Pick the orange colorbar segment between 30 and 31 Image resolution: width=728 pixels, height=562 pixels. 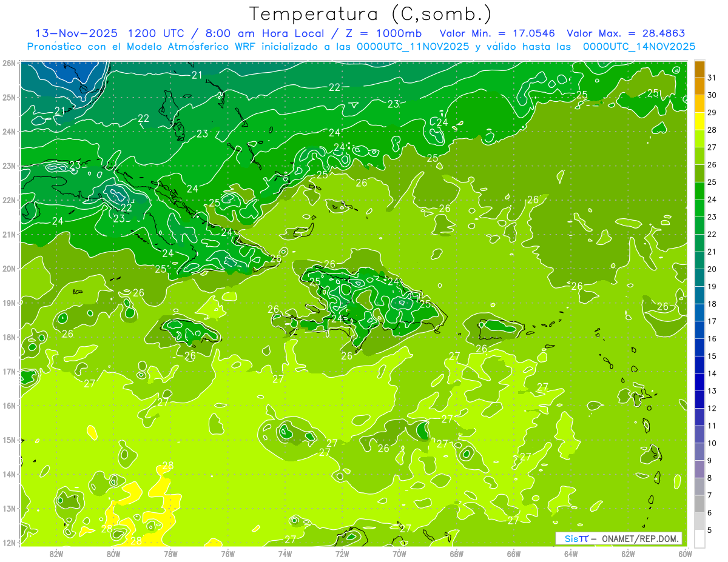pos(700,87)
